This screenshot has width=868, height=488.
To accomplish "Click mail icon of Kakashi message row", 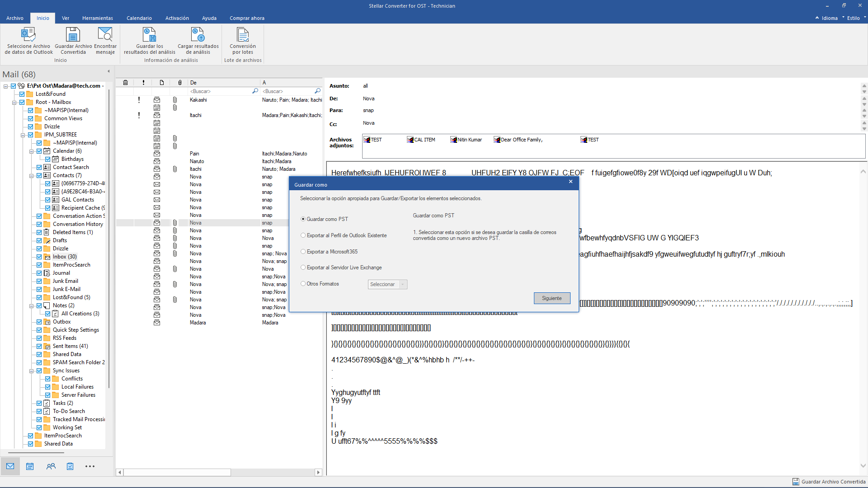I will [x=157, y=99].
